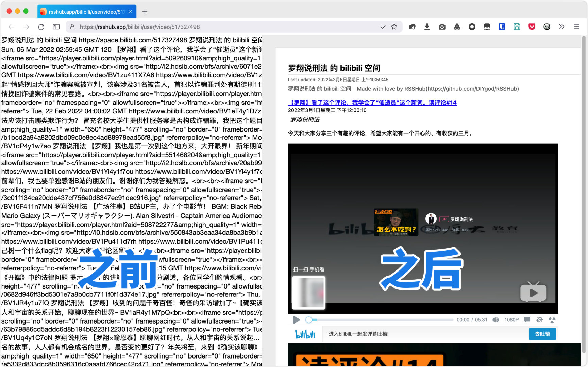Click the large play overlay TV icon
588x367 pixels.
[533, 292]
